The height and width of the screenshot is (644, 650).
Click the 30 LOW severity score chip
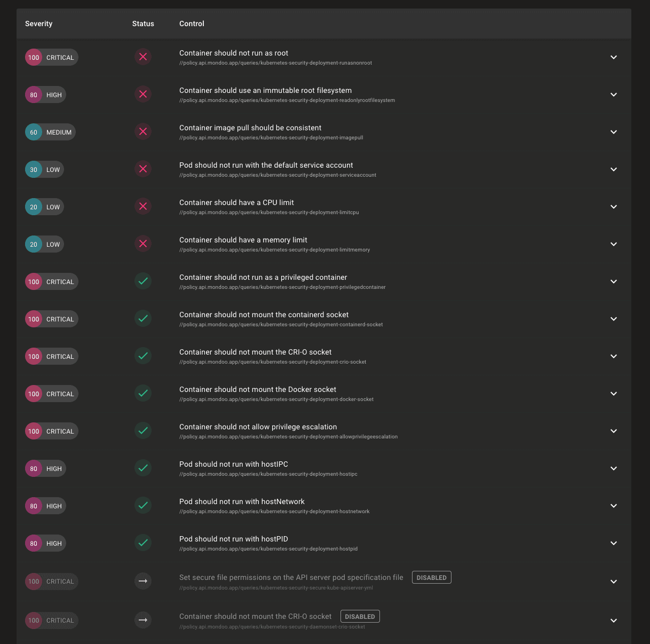(44, 169)
